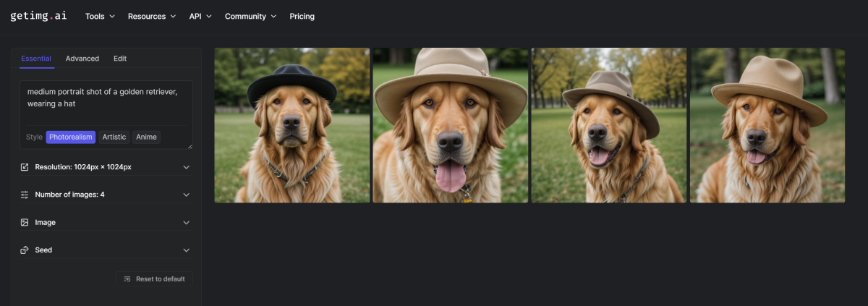Open the dog with tongue out image
Image resolution: width=868 pixels, height=306 pixels.
[x=451, y=125]
